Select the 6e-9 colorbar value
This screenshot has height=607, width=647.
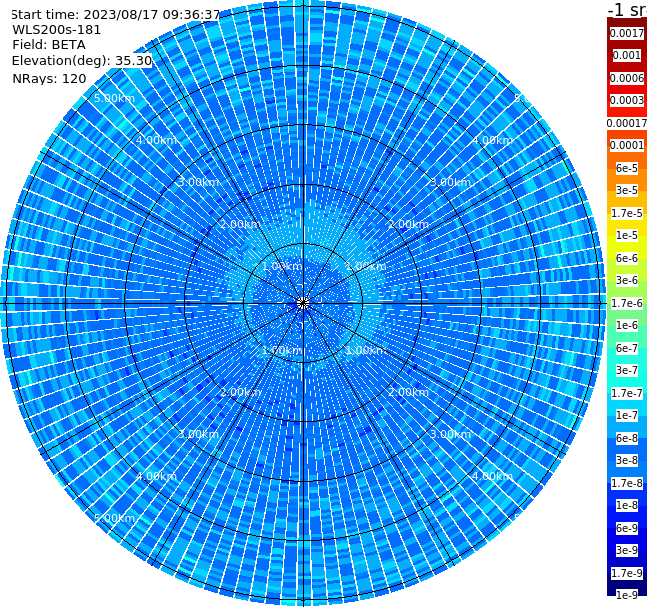(627, 528)
